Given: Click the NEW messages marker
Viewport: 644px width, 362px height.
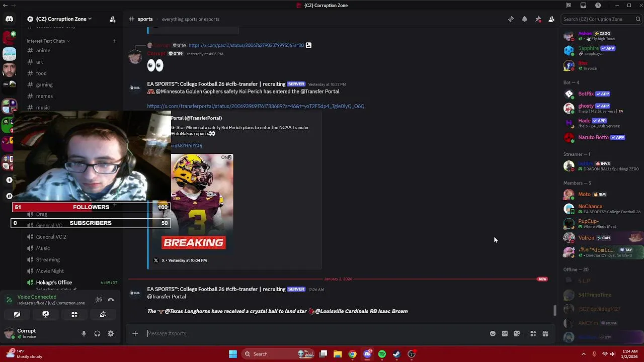Looking at the screenshot, I should (542, 279).
